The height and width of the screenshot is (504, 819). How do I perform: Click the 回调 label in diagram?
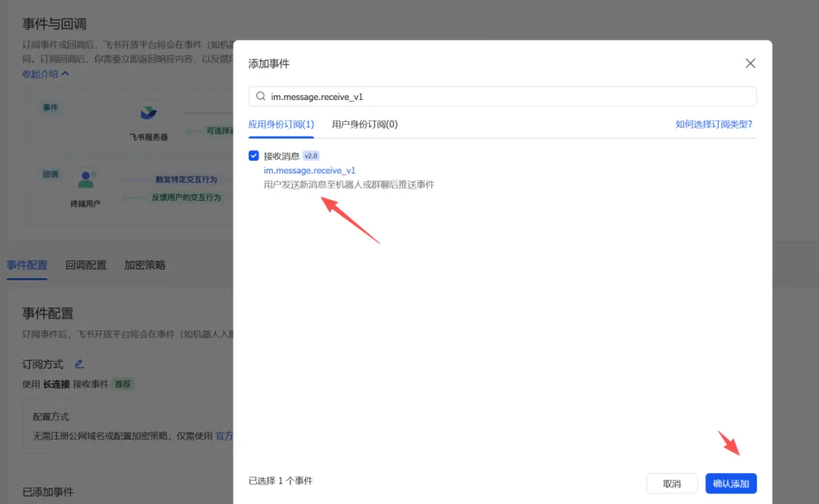(x=50, y=174)
